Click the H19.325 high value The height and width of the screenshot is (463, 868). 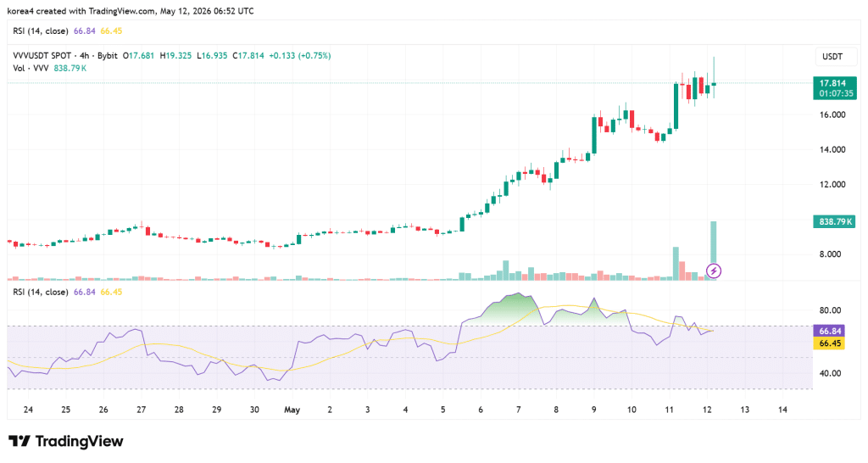tap(175, 55)
